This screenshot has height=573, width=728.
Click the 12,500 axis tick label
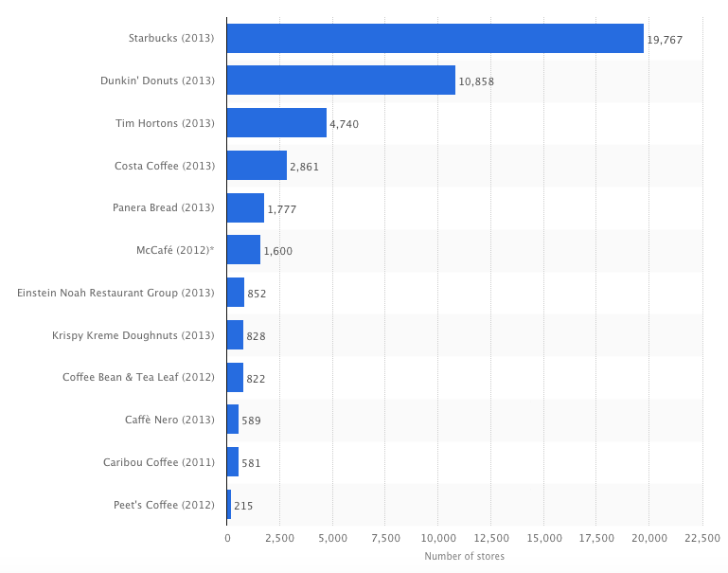click(491, 538)
